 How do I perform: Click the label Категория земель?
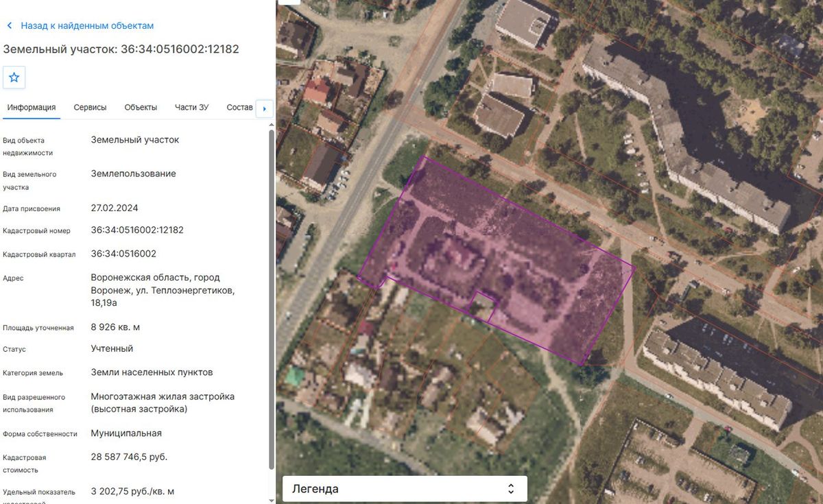pos(33,373)
